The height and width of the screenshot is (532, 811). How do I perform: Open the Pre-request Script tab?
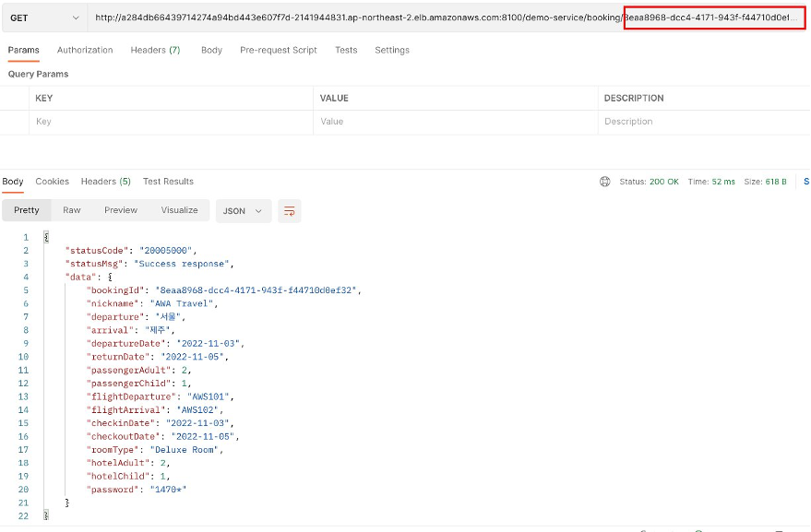coord(279,50)
